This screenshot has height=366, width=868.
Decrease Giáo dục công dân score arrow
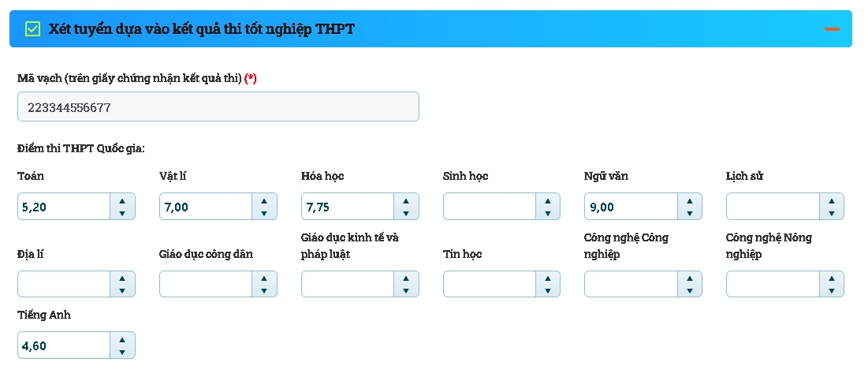point(264,290)
